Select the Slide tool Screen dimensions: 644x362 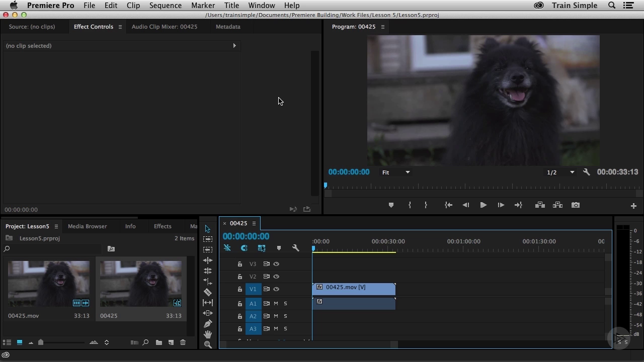(x=207, y=313)
